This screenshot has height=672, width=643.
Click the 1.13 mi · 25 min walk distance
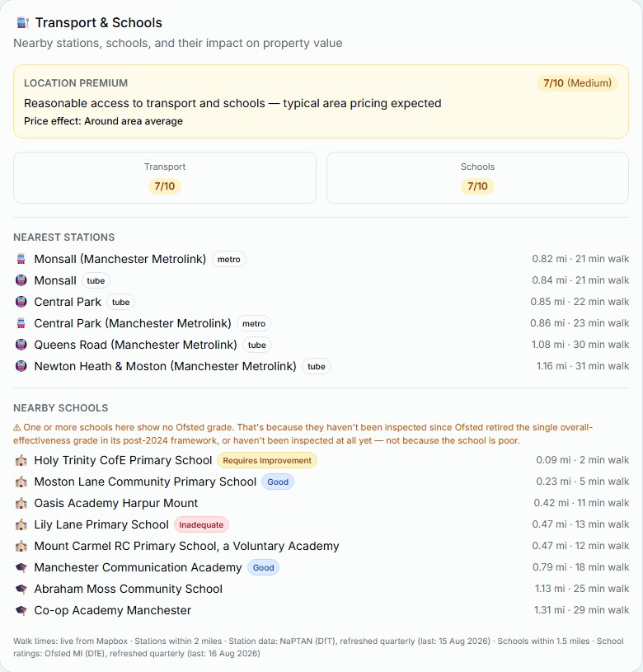(582, 589)
